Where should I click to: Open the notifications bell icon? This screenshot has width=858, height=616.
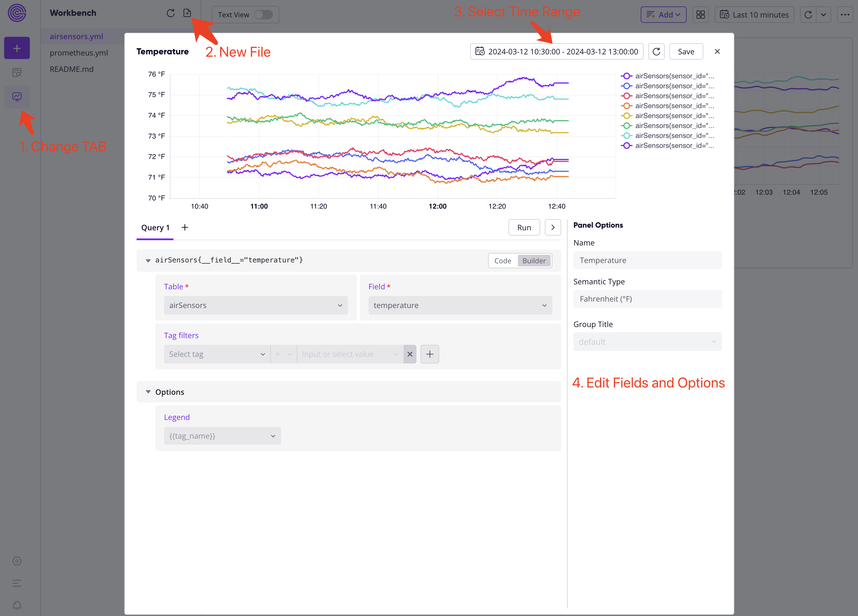pos(17,605)
